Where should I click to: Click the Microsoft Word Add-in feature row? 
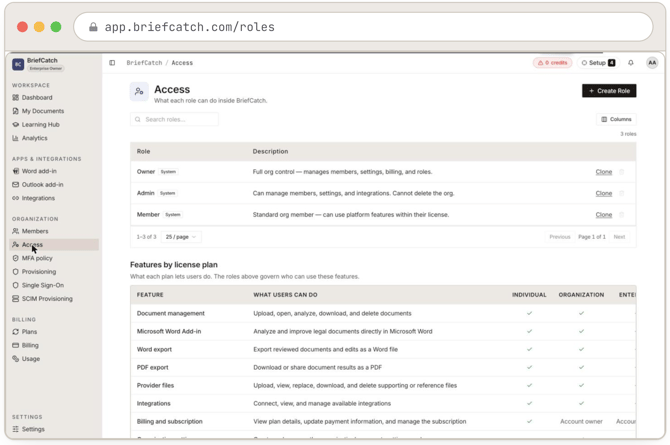point(383,331)
